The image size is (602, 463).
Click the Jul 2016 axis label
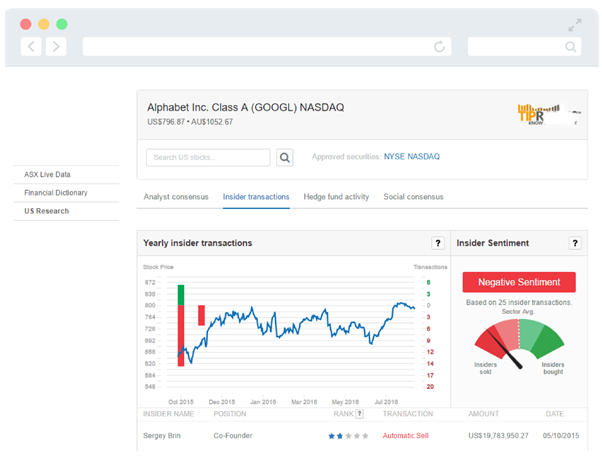point(386,402)
